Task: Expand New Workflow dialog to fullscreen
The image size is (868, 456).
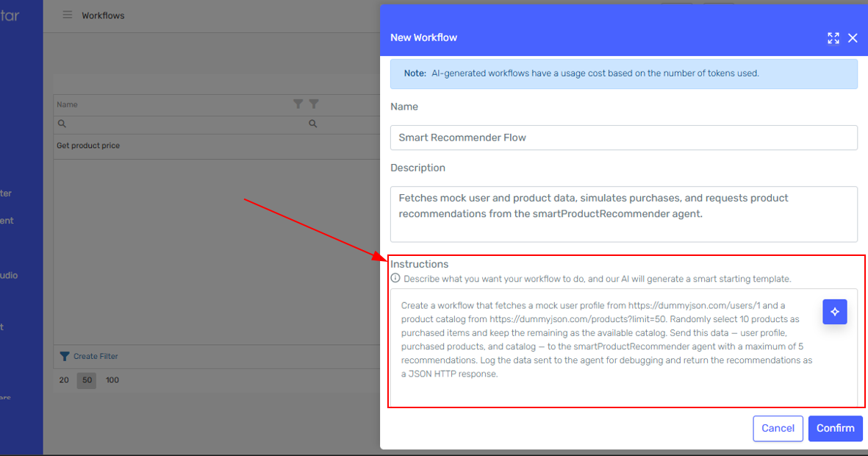Action: [x=833, y=38]
